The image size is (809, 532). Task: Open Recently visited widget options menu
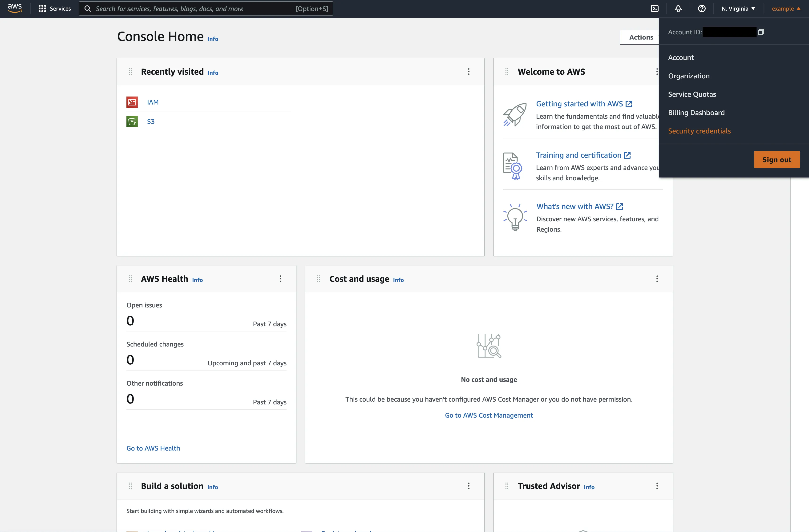coord(468,72)
